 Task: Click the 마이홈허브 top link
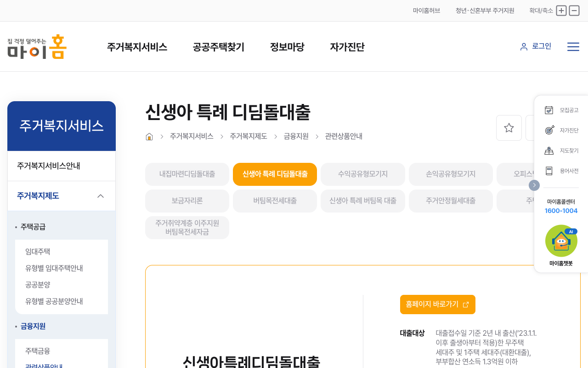(x=426, y=11)
